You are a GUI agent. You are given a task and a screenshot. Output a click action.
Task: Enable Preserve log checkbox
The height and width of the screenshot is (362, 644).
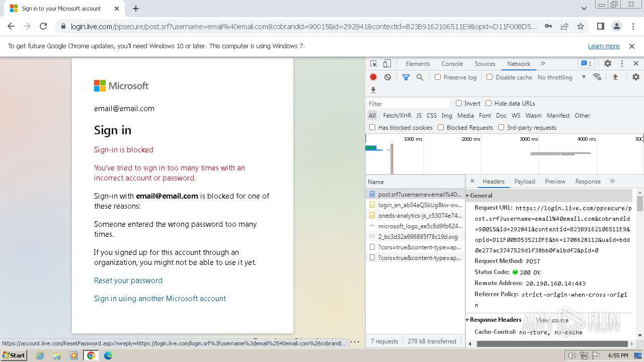438,77
